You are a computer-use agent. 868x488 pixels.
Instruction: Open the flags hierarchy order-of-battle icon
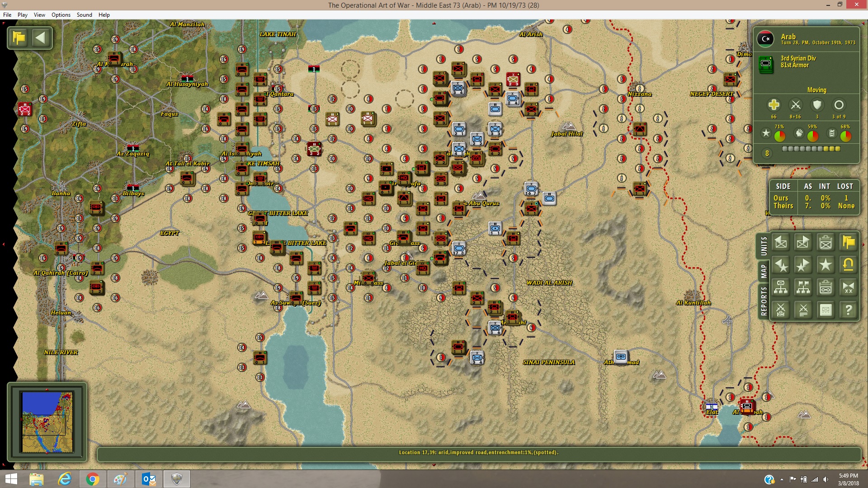803,287
